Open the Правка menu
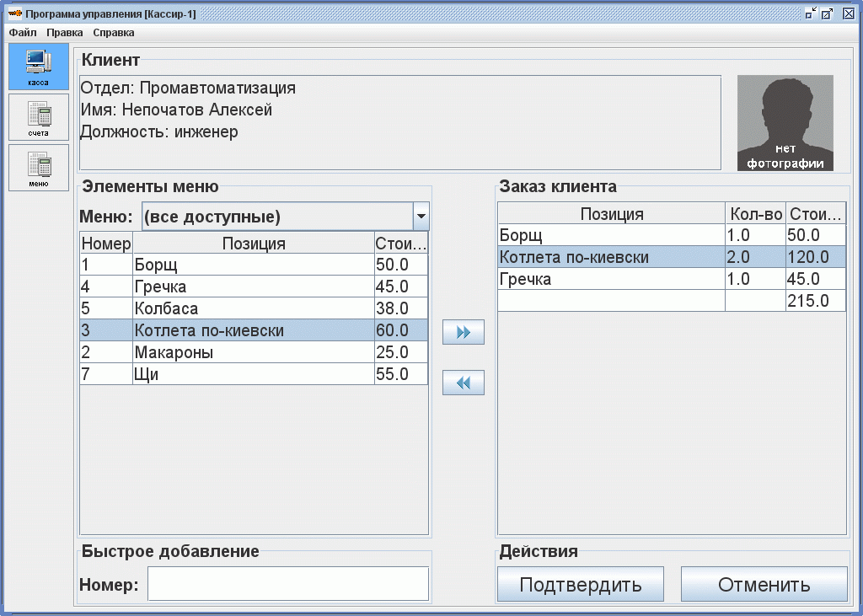The image size is (863, 616). [x=65, y=33]
